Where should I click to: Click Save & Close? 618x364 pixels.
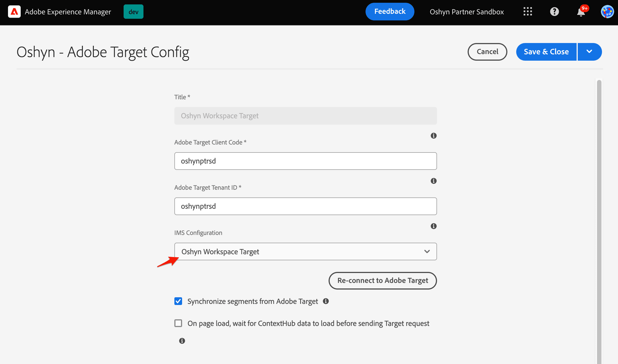pyautogui.click(x=546, y=52)
